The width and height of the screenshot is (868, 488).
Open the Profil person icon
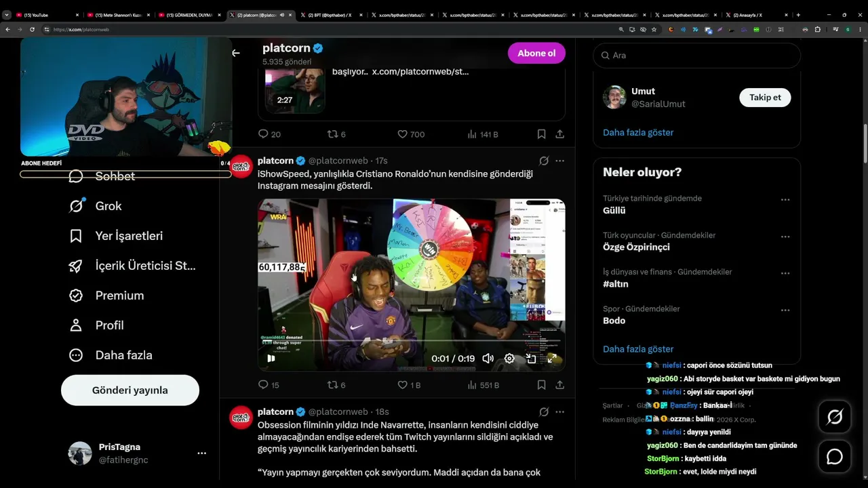point(76,325)
